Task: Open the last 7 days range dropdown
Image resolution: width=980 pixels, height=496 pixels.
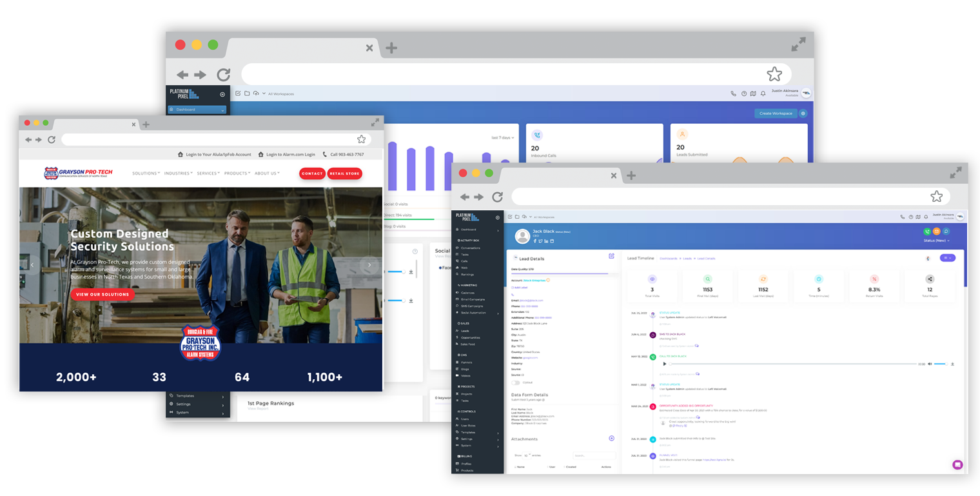Action: (503, 137)
